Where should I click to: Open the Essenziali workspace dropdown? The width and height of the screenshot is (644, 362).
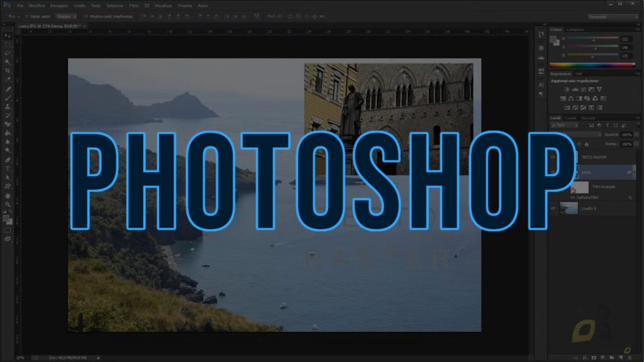pos(613,17)
